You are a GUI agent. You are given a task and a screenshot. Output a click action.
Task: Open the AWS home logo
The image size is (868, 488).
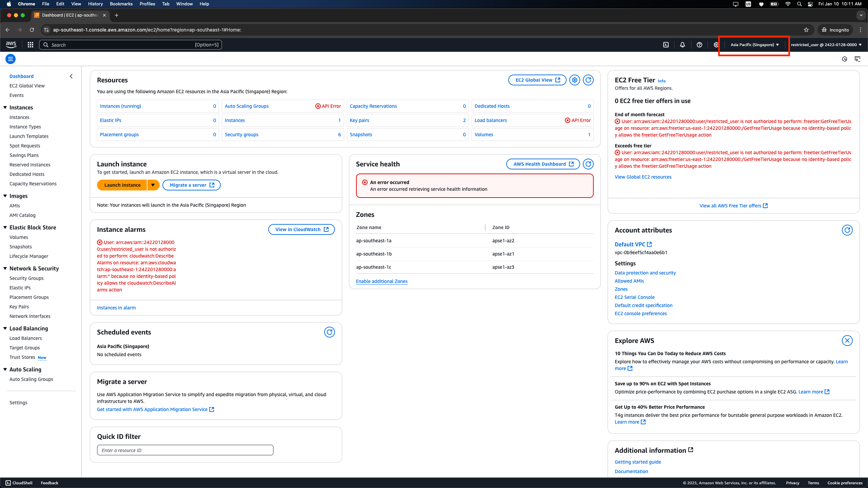[11, 44]
